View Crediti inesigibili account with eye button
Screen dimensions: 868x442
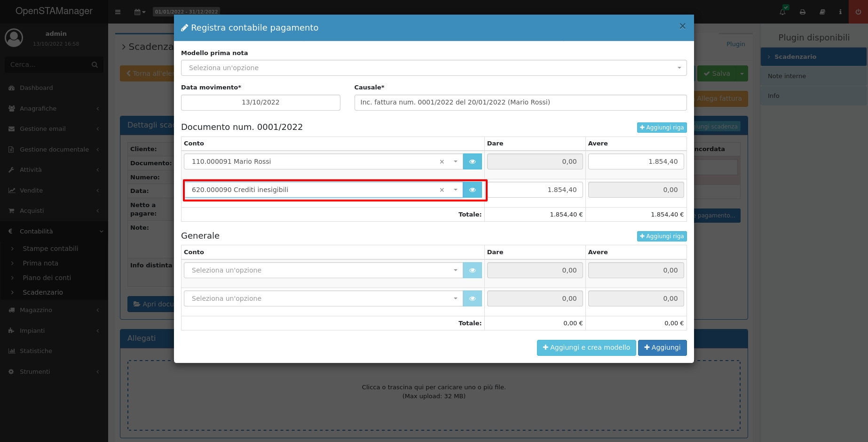[472, 190]
